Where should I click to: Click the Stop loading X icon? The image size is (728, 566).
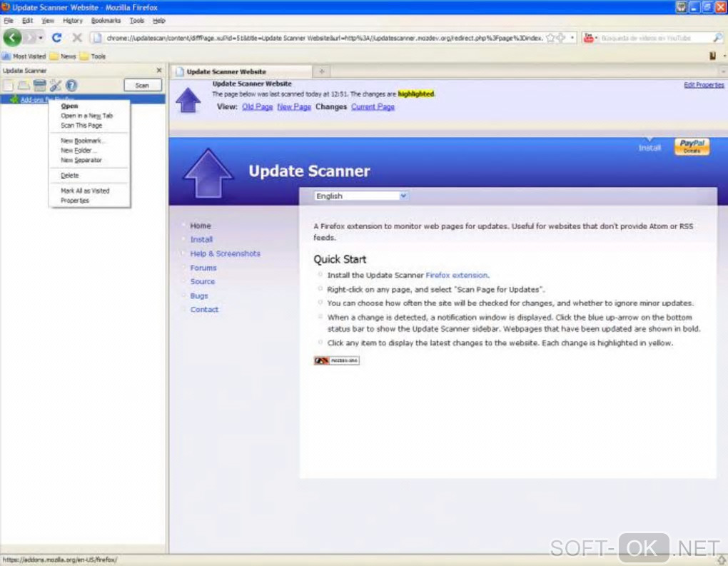point(77,38)
